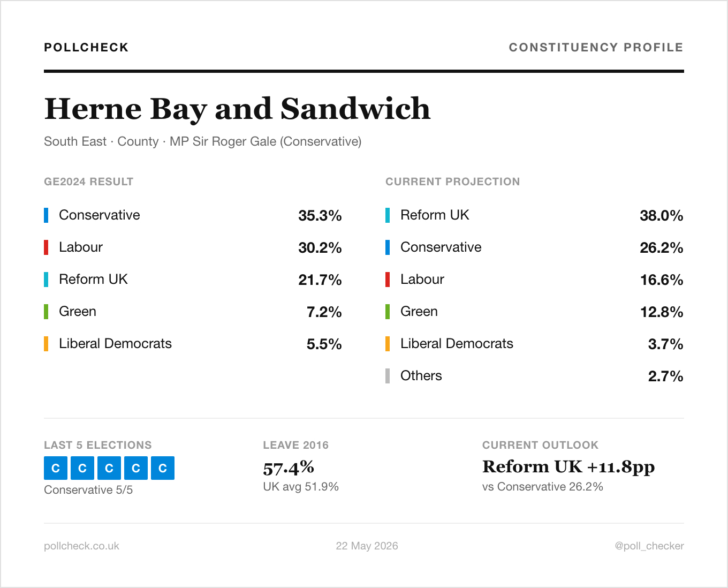Click the red Labour color bar in GE2024 result
Image resolution: width=728 pixels, height=588 pixels.
pos(46,247)
